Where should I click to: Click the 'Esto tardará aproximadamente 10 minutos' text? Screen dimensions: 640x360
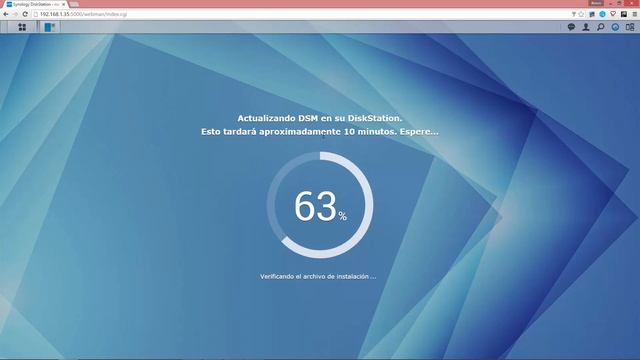[x=299, y=132]
